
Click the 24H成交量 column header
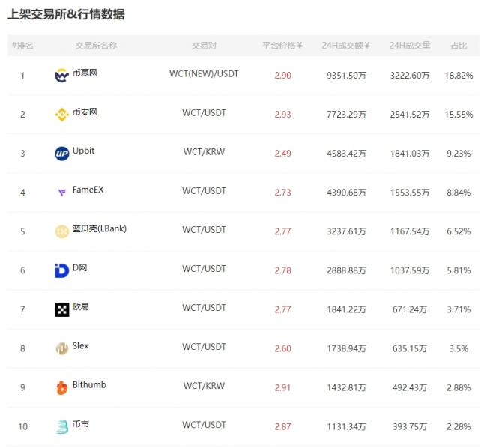click(410, 46)
